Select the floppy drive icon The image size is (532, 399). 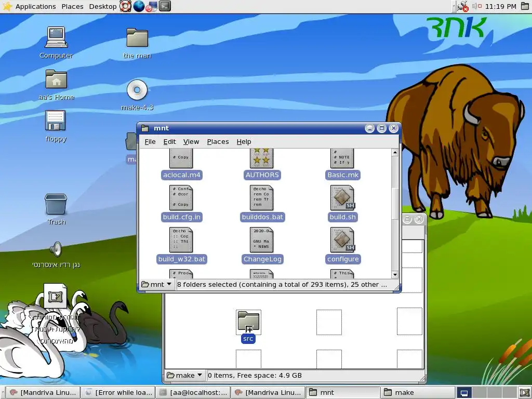point(55,121)
